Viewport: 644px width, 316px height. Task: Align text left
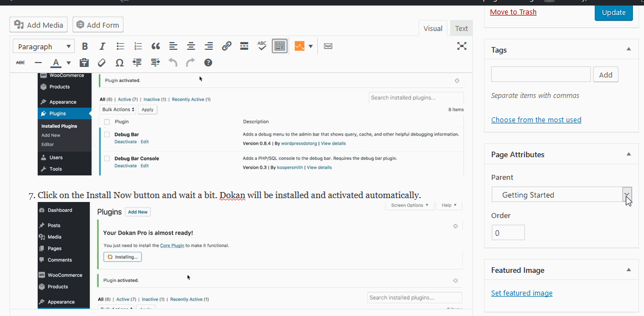[173, 46]
